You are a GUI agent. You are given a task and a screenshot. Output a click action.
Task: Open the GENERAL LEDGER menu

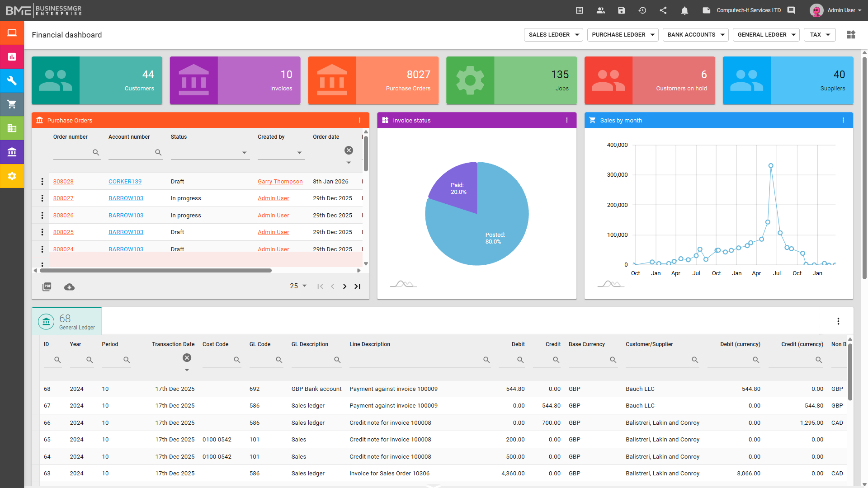pyautogui.click(x=766, y=35)
